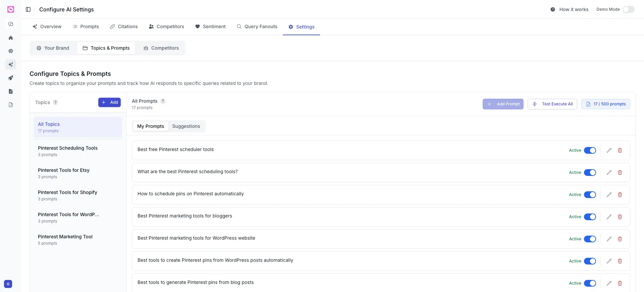Delete the best Pinterest scheduling tools question prompt

(x=620, y=173)
